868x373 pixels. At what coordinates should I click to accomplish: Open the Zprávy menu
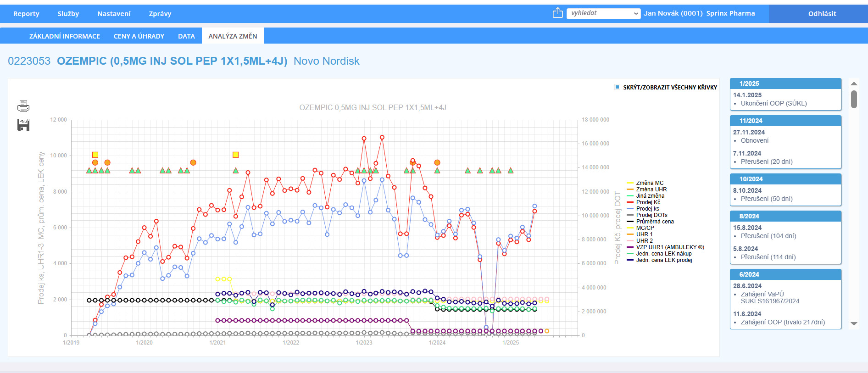160,14
